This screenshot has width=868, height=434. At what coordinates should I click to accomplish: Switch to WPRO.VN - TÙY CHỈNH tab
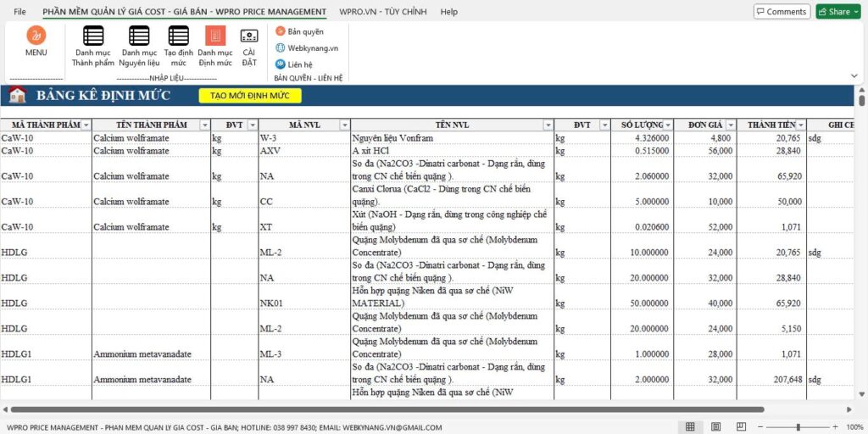pyautogui.click(x=383, y=12)
